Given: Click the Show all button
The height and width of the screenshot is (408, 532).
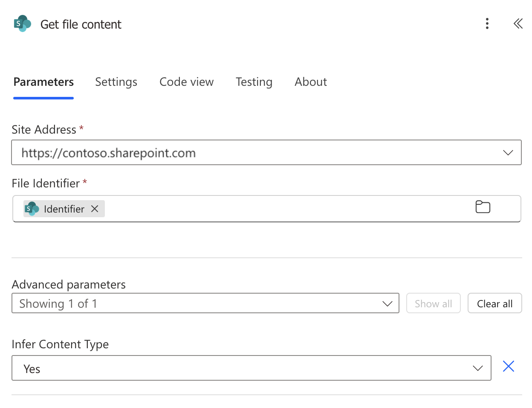Looking at the screenshot, I should [433, 303].
